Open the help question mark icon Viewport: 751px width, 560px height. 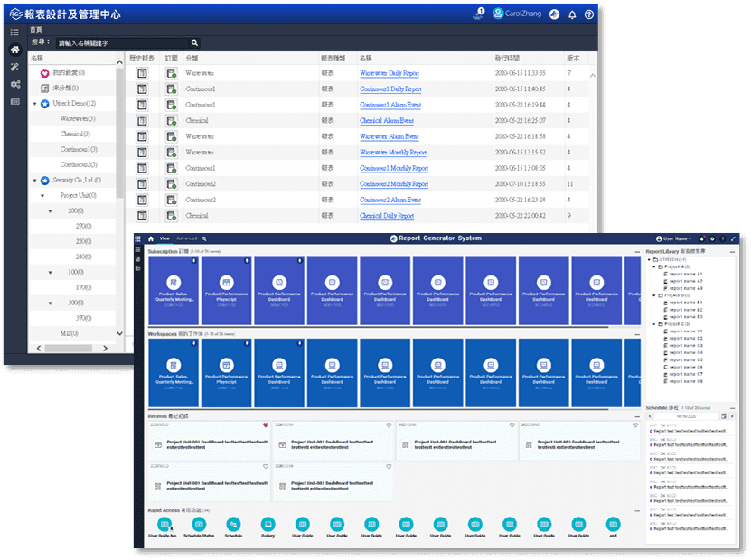point(589,15)
